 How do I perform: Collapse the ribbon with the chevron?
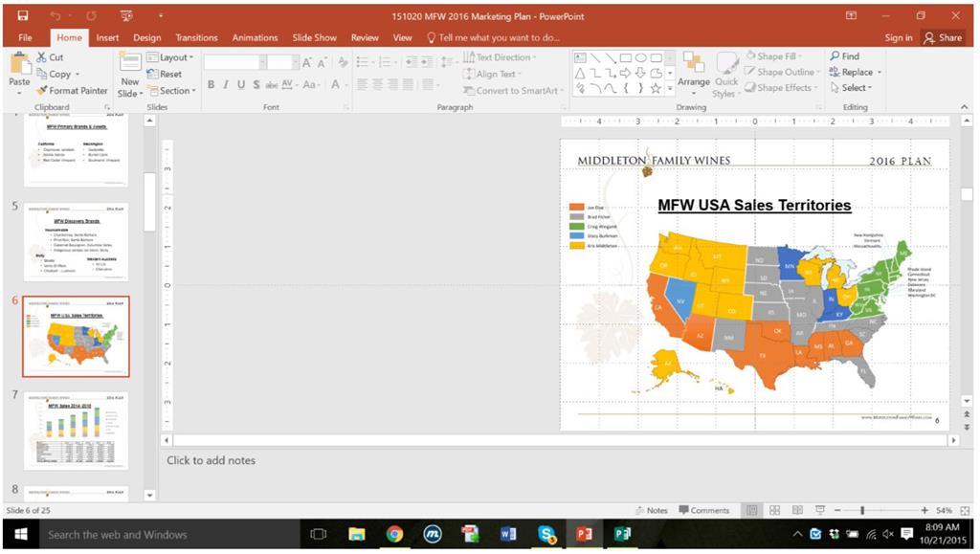coord(965,107)
